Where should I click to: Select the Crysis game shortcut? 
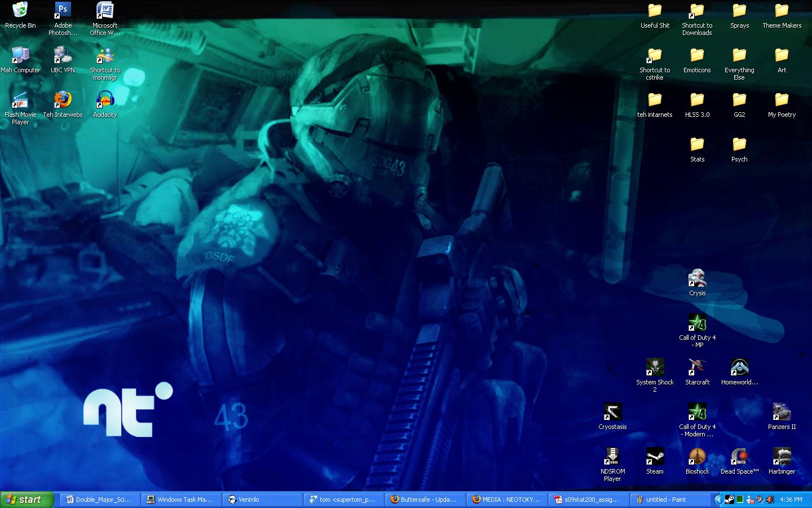coord(697,283)
